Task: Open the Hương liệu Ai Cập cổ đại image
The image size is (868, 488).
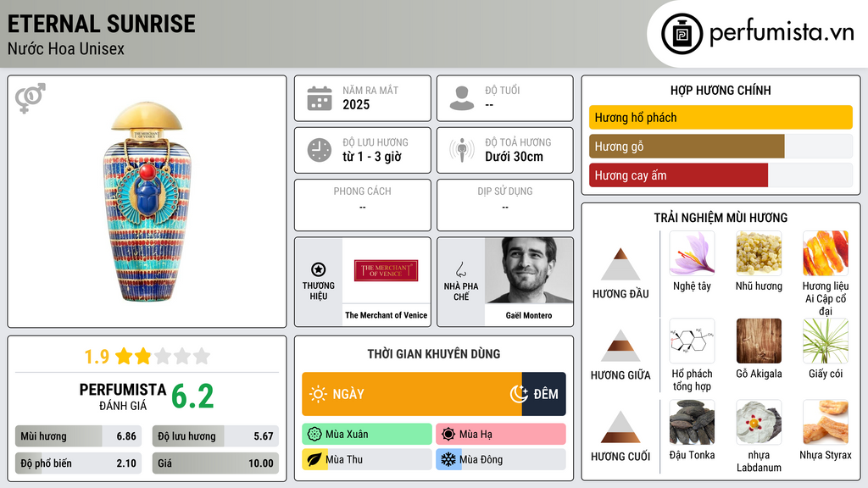Action: [x=826, y=253]
